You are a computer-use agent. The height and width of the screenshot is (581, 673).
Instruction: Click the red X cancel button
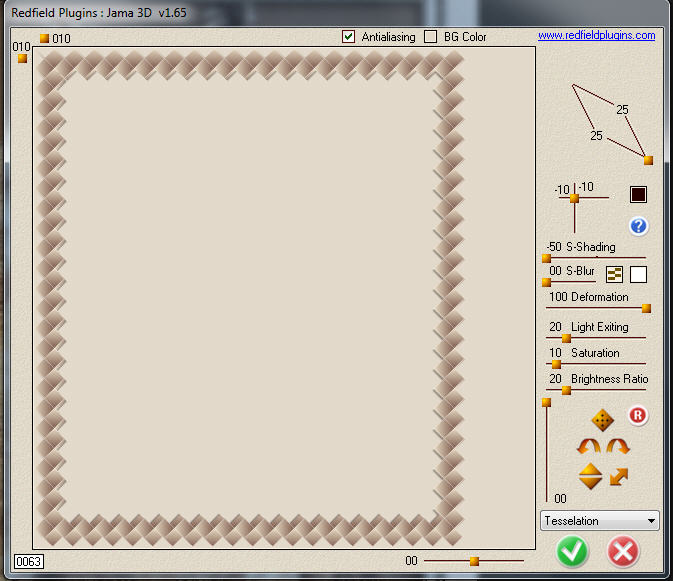point(623,551)
